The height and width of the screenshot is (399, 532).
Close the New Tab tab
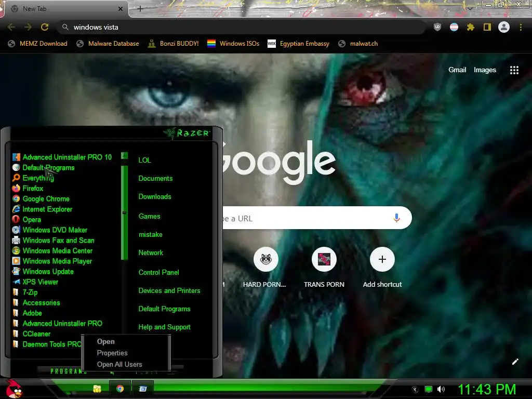point(121,9)
